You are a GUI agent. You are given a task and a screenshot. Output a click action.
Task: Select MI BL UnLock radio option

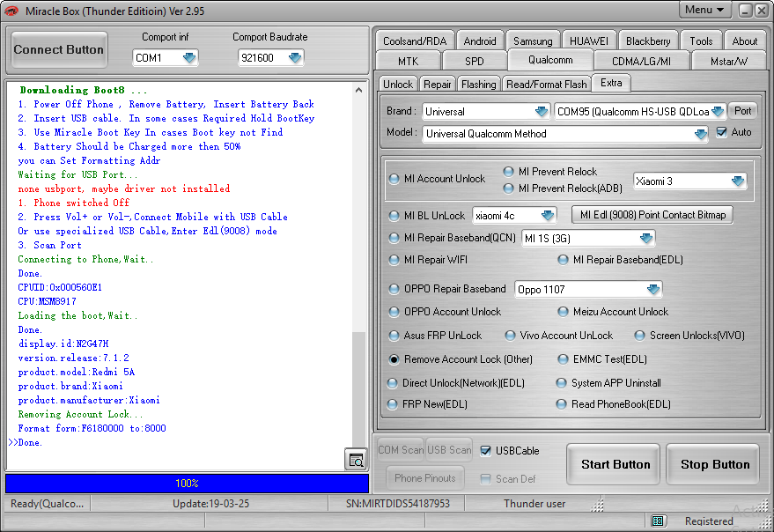(427, 216)
